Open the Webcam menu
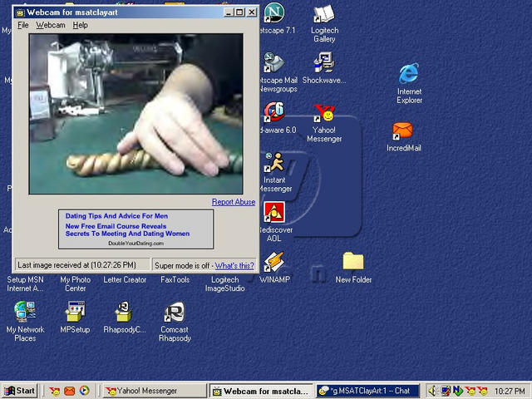The image size is (532, 399). (x=51, y=25)
